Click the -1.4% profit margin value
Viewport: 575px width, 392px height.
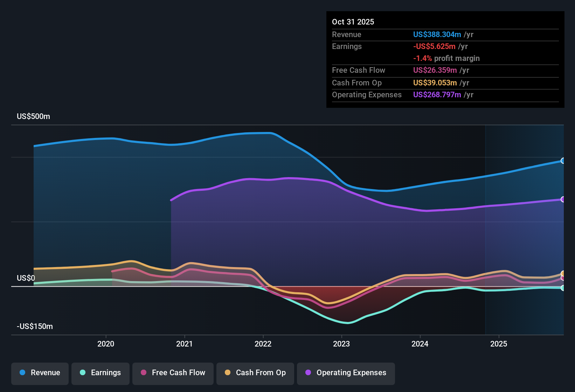pyautogui.click(x=422, y=58)
